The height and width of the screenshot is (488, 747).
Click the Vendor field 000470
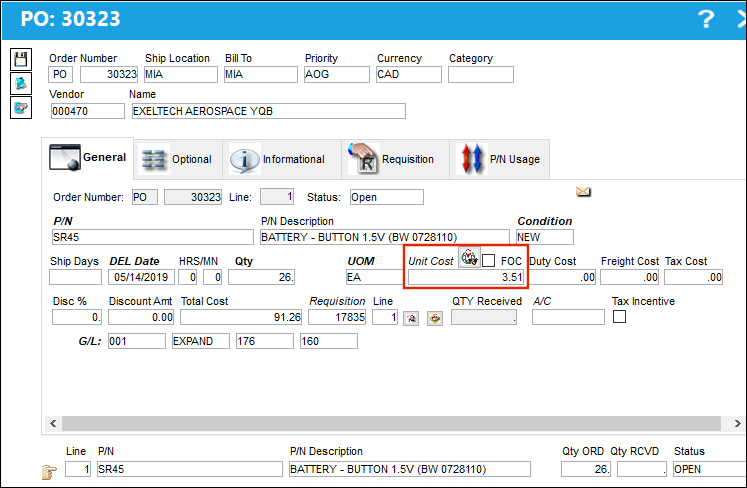(x=88, y=111)
